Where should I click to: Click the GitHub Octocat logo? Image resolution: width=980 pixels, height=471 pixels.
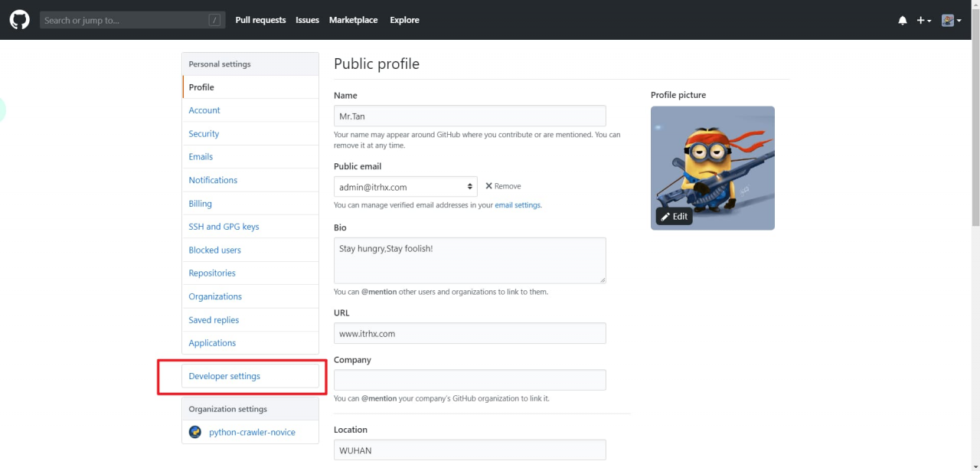[x=19, y=20]
